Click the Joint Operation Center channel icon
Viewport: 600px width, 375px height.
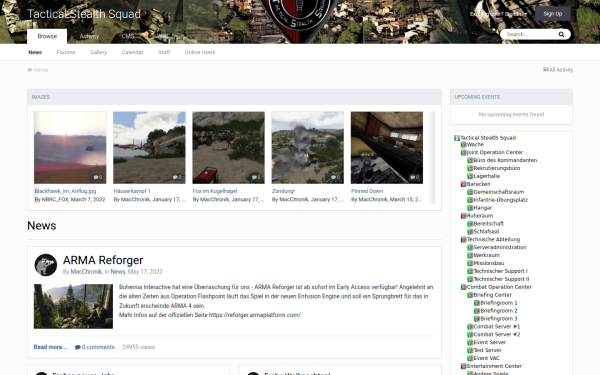pyautogui.click(x=463, y=152)
